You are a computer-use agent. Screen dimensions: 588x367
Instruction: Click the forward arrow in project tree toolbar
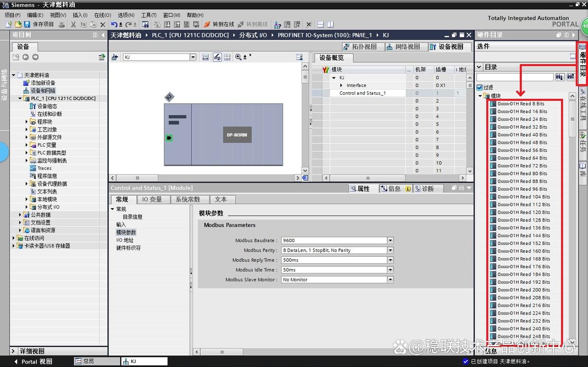pos(35,57)
